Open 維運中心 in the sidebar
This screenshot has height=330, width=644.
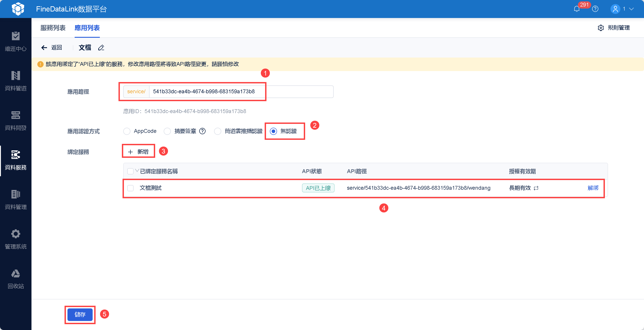16,42
